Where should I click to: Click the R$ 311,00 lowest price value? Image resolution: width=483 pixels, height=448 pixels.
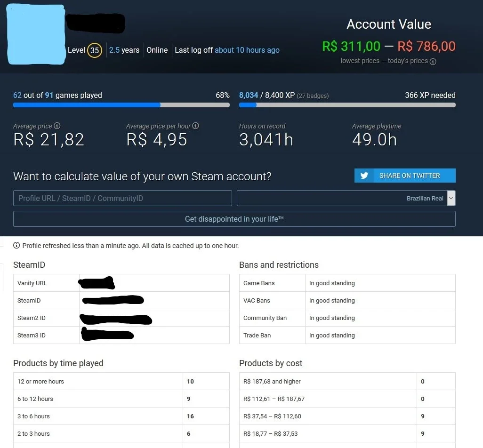tap(351, 46)
